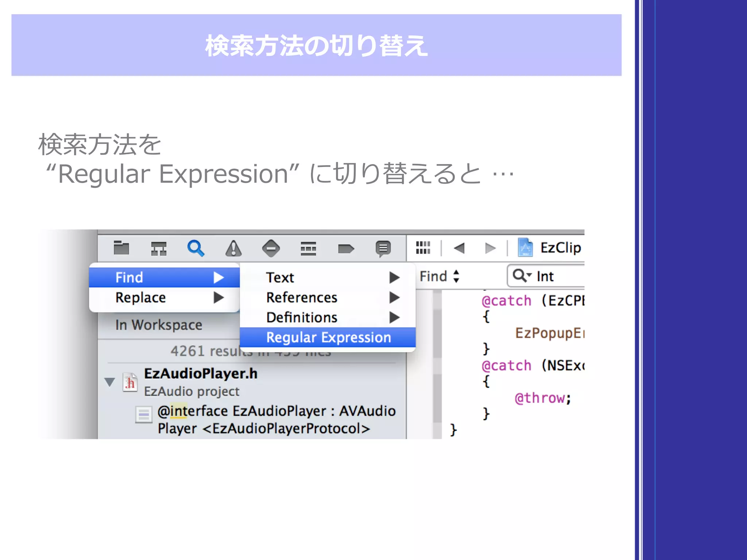Screen dimensions: 747x560
Task: Select the Find navigator magnifier icon
Action: click(196, 248)
